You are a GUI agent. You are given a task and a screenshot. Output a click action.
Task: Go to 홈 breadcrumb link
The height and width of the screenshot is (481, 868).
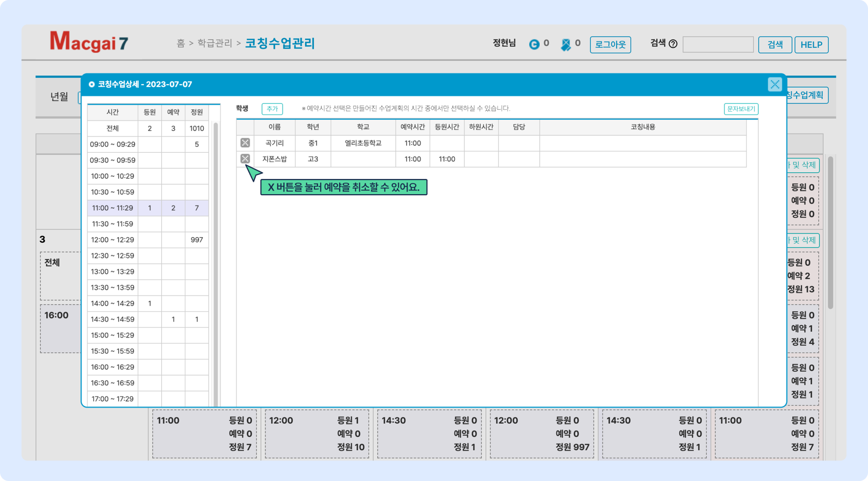tap(181, 43)
